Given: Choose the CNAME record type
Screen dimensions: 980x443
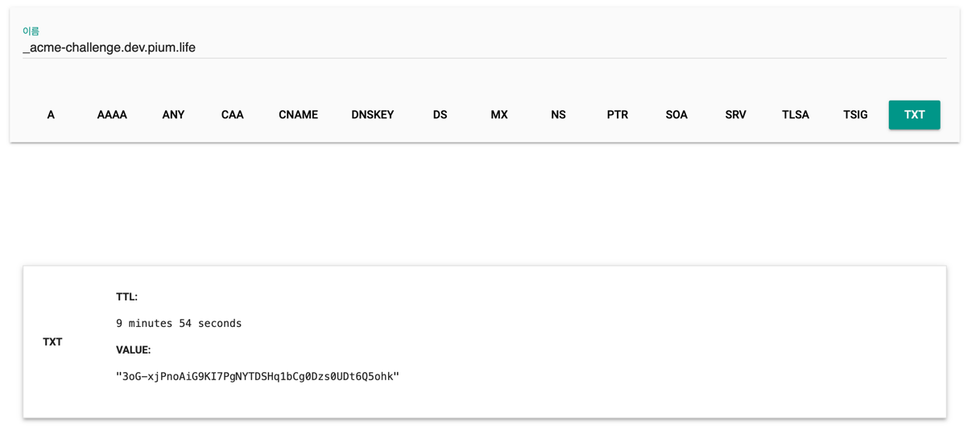Looking at the screenshot, I should tap(298, 115).
